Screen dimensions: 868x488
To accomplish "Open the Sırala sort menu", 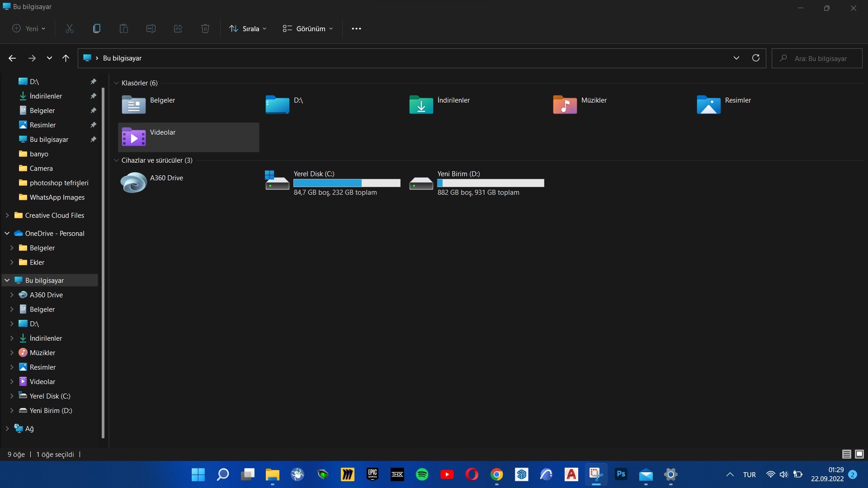I will pos(248,28).
